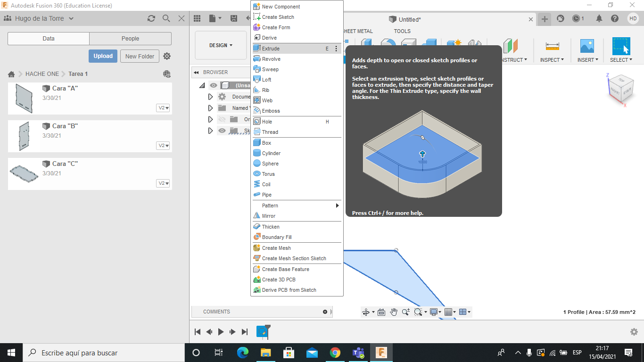The width and height of the screenshot is (644, 362).
Task: Click the Thicken tool icon
Action: click(257, 227)
